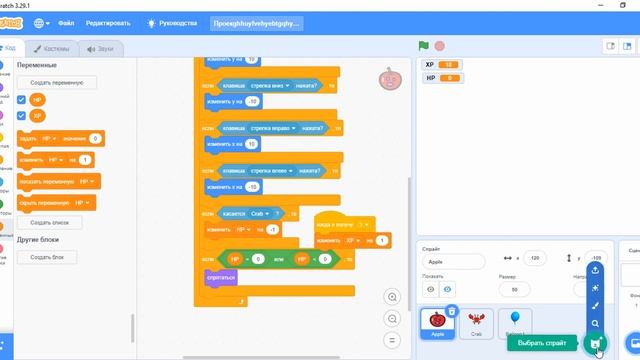Zoom out the code workspace
This screenshot has height=360, width=640.
point(392,319)
